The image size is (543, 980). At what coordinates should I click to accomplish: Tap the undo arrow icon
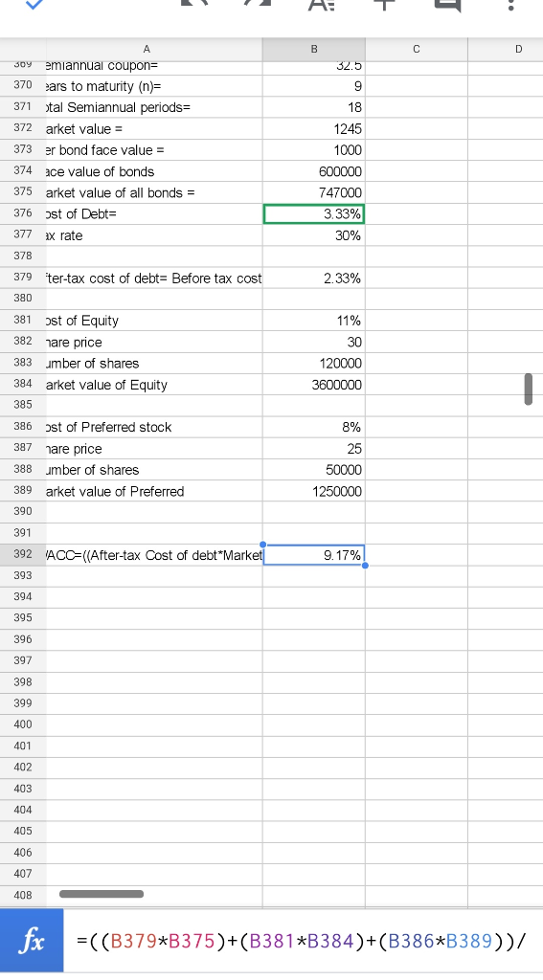193,3
